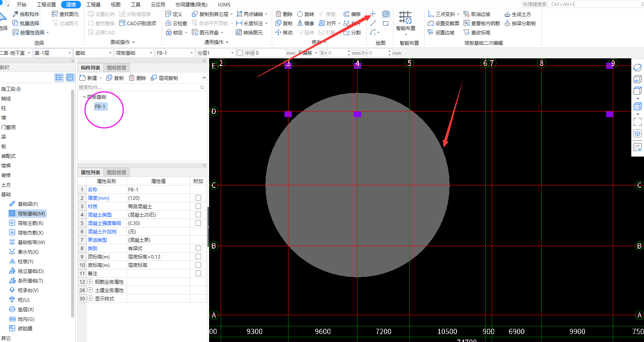Toggle 附加 checkbox for 备注 row
The image size is (644, 342).
198,273
